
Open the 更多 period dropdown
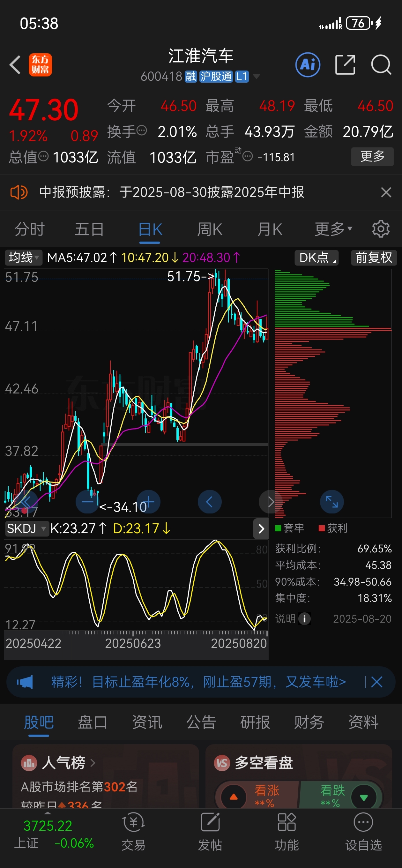[x=334, y=229]
